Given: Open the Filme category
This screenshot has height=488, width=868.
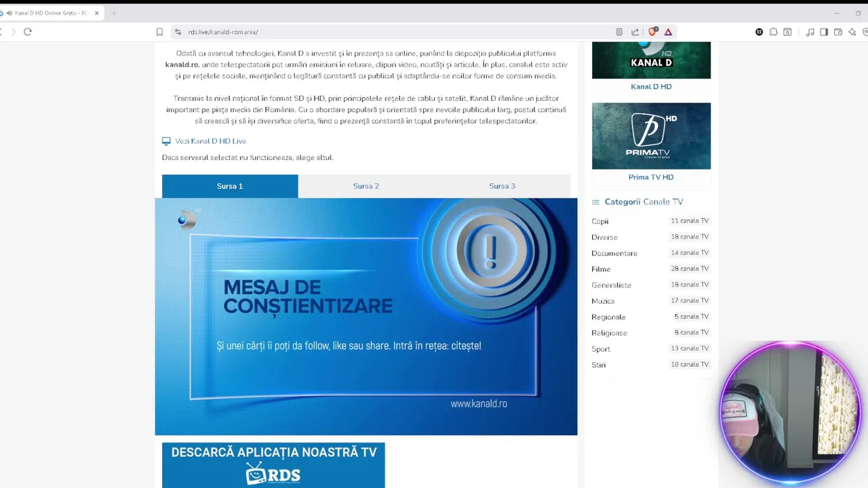Looking at the screenshot, I should point(601,269).
